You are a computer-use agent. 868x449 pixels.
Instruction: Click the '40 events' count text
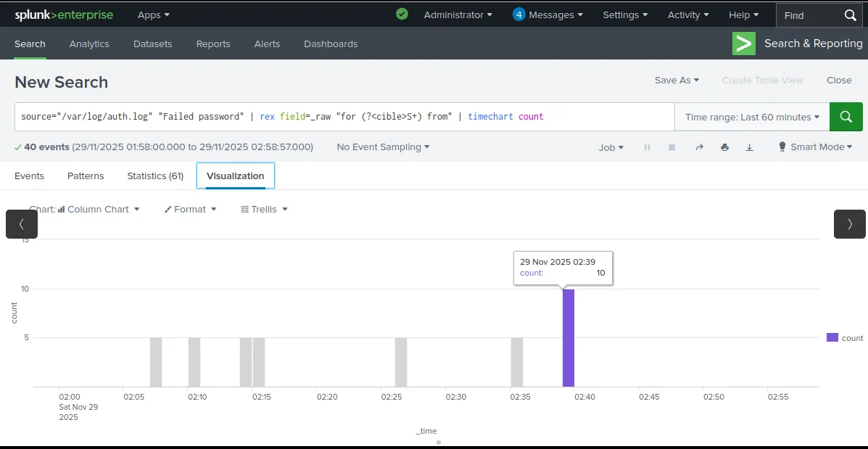tap(46, 147)
